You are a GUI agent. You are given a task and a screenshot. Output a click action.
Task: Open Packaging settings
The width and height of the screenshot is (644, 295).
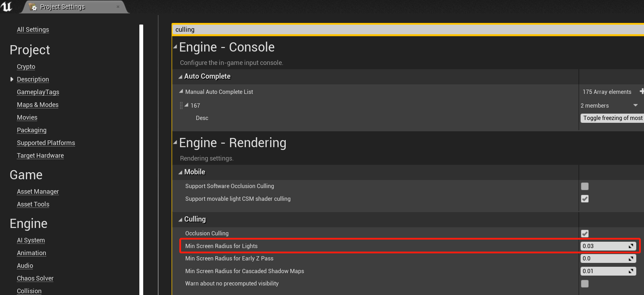click(x=32, y=130)
